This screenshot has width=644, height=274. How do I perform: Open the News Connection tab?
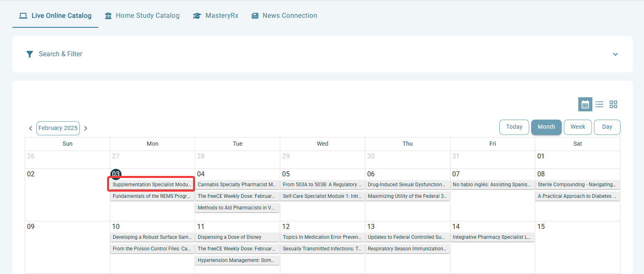tap(284, 16)
